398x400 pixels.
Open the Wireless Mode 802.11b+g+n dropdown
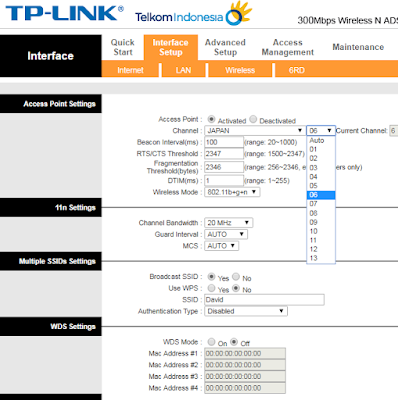click(x=232, y=192)
